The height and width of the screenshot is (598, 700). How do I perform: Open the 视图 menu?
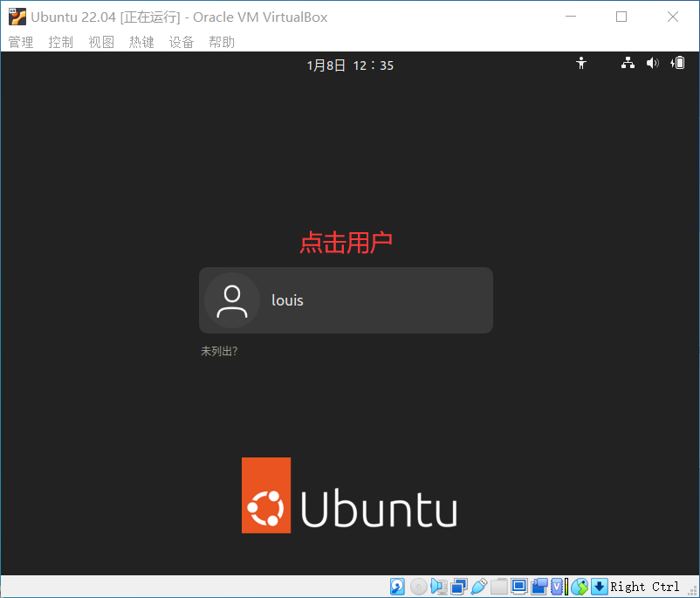pos(100,41)
